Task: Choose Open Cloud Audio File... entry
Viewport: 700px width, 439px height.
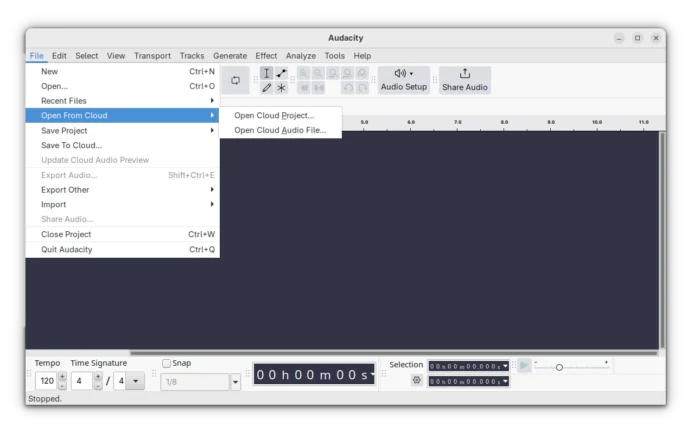Action: (280, 130)
